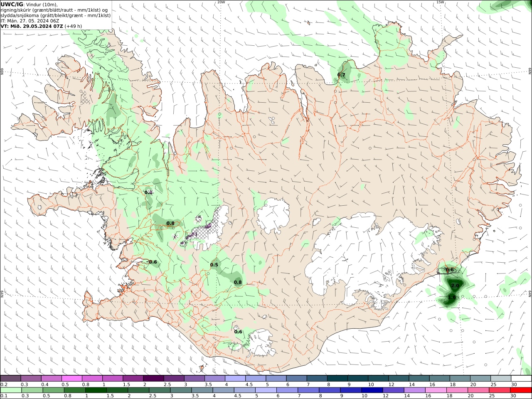Click the '(+49 h)' forecast offset

pos(73,26)
